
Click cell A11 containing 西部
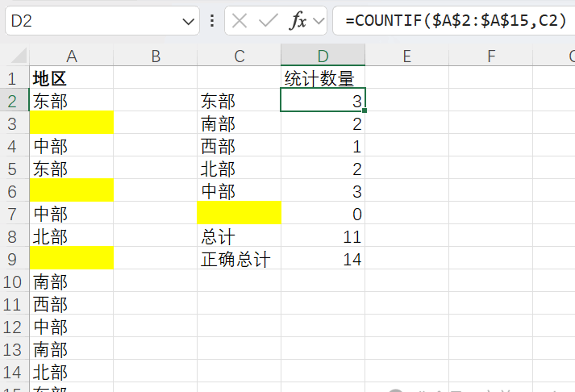pyautogui.click(x=72, y=304)
